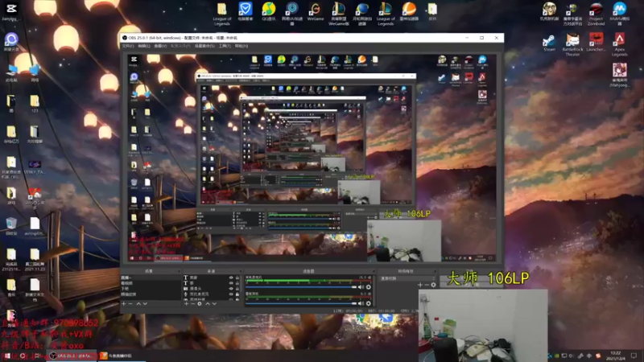
Task: Open the scene transition type dropdown
Action: coord(407,278)
